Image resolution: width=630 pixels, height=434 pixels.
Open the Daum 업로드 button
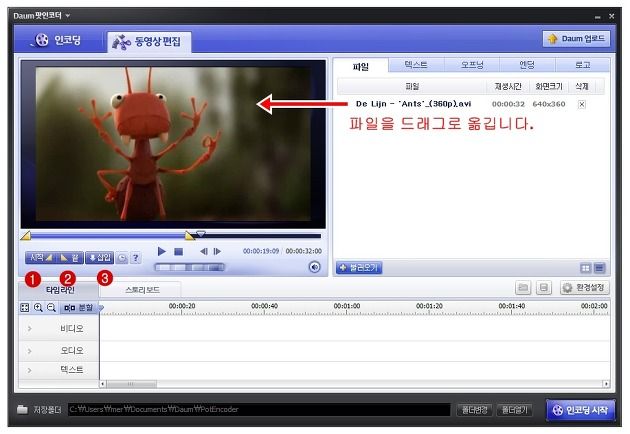click(x=577, y=39)
